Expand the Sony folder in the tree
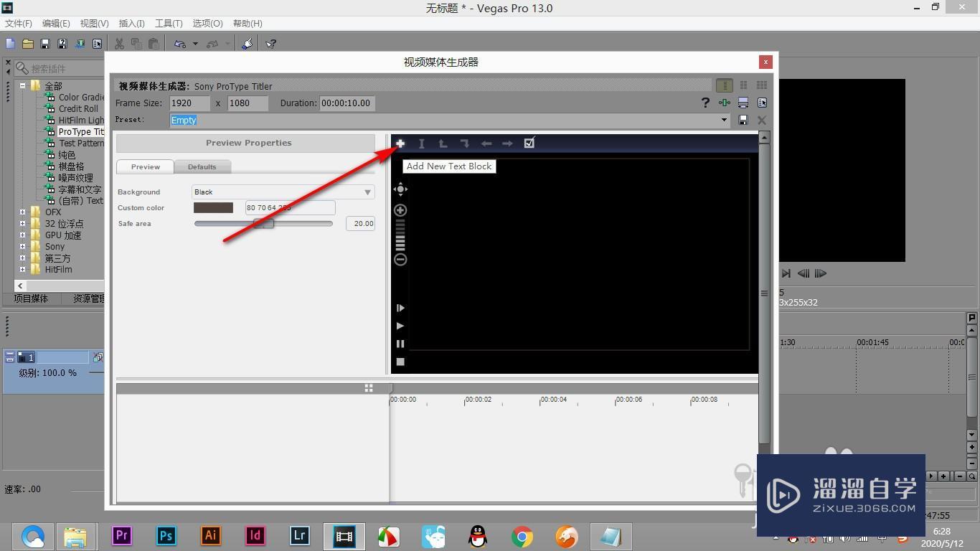The height and width of the screenshot is (551, 980). [22, 247]
